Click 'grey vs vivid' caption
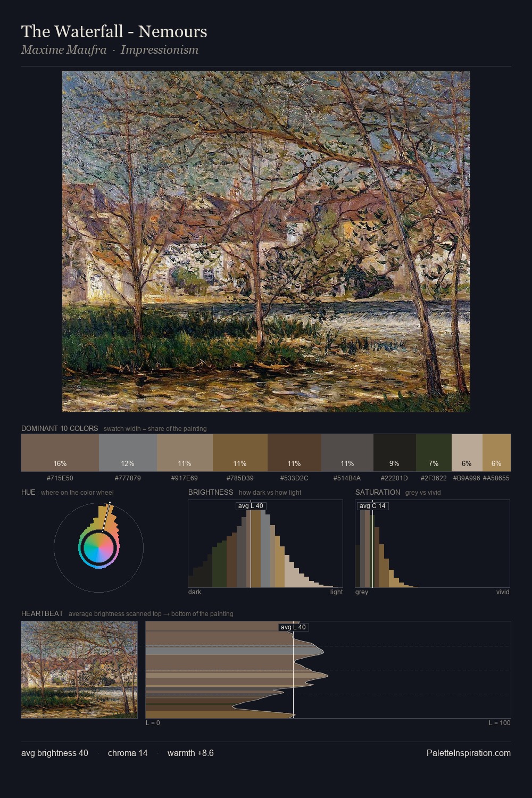This screenshot has height=798, width=532. [x=423, y=493]
